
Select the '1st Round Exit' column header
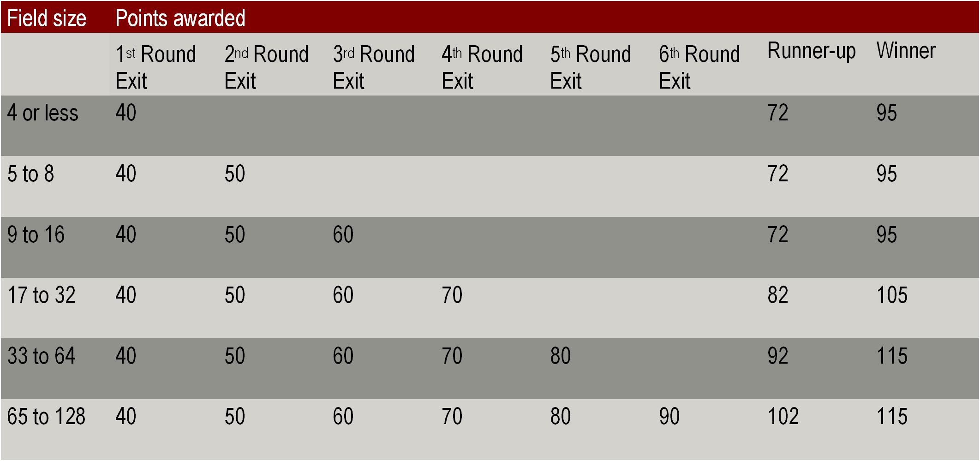tap(155, 67)
